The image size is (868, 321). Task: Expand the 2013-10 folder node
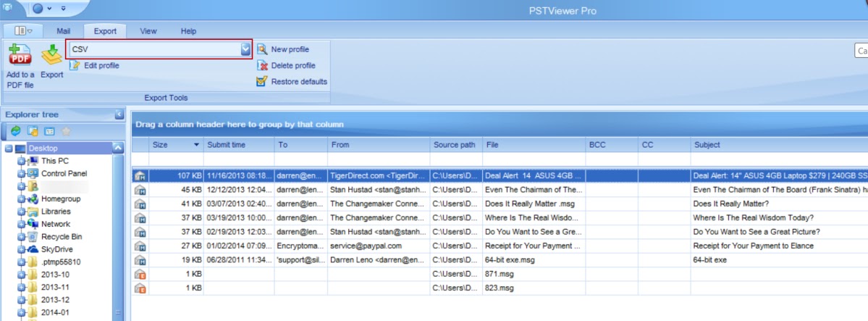22,275
